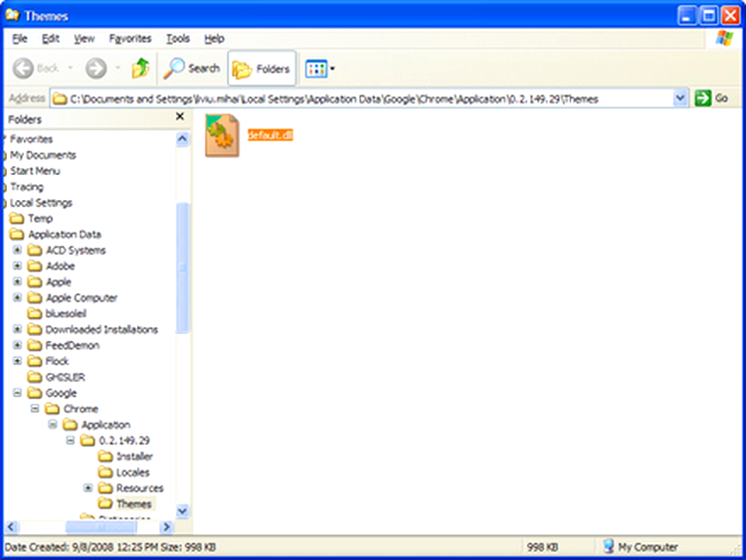Select the default.dll file icon

coord(222,135)
